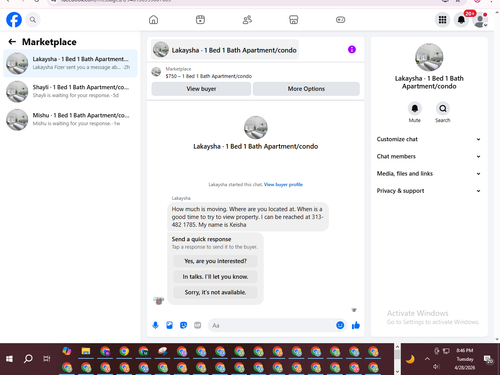Image resolution: width=500 pixels, height=375 pixels.
Task: Open the Facebook search magnifier
Action: click(x=33, y=20)
